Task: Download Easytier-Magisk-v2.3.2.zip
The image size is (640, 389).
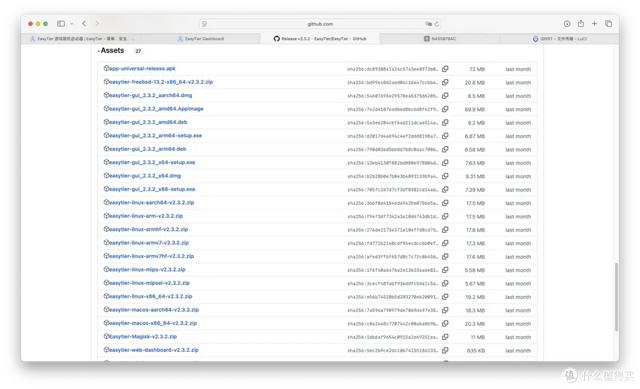Action: (142, 337)
